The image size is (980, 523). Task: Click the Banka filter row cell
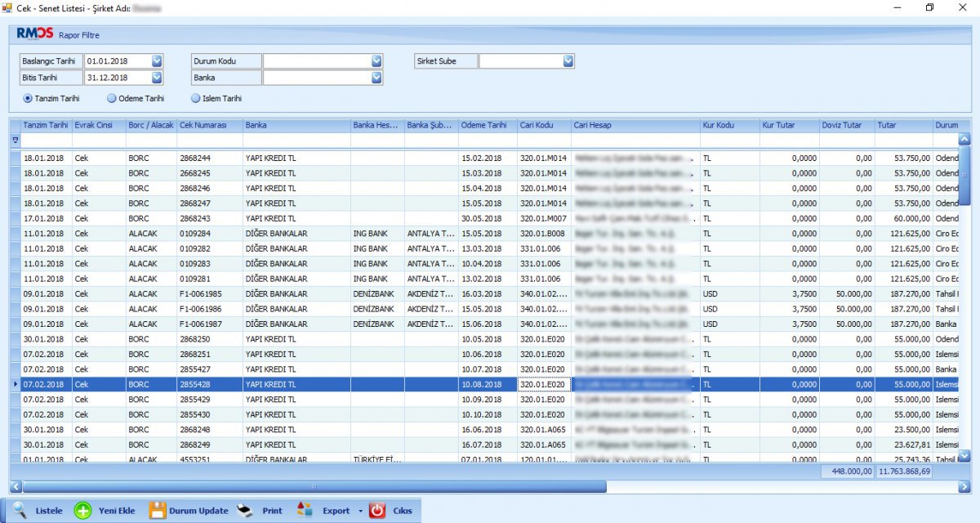[296, 141]
